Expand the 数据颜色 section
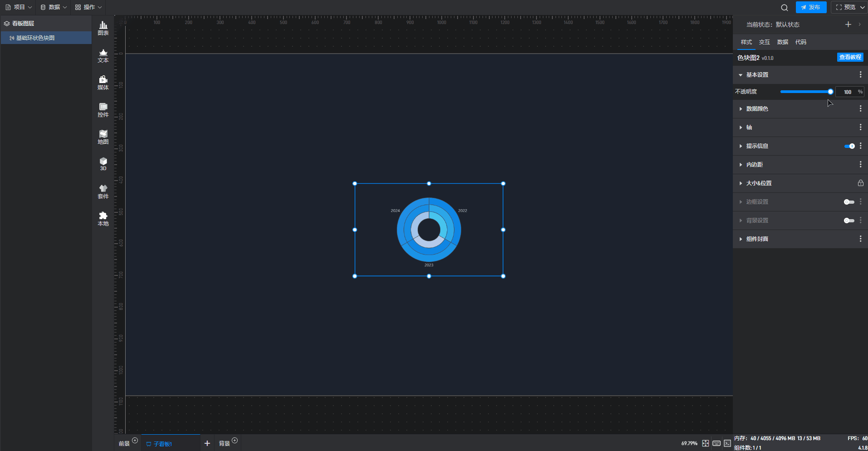This screenshot has width=868, height=451. [757, 109]
